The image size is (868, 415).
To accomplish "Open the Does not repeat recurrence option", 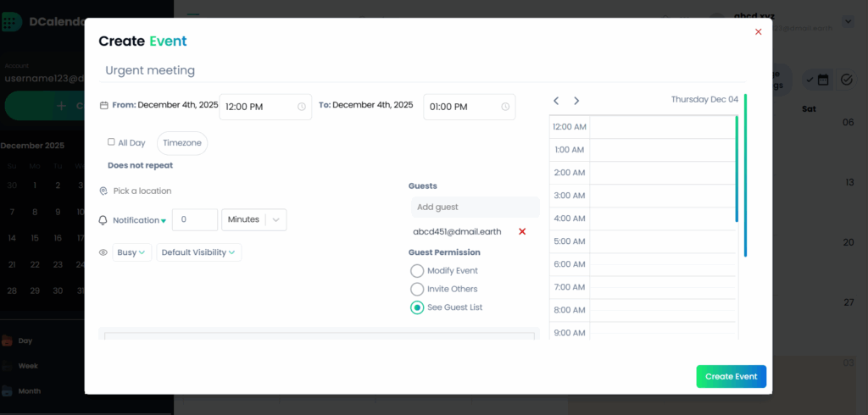I will [140, 166].
